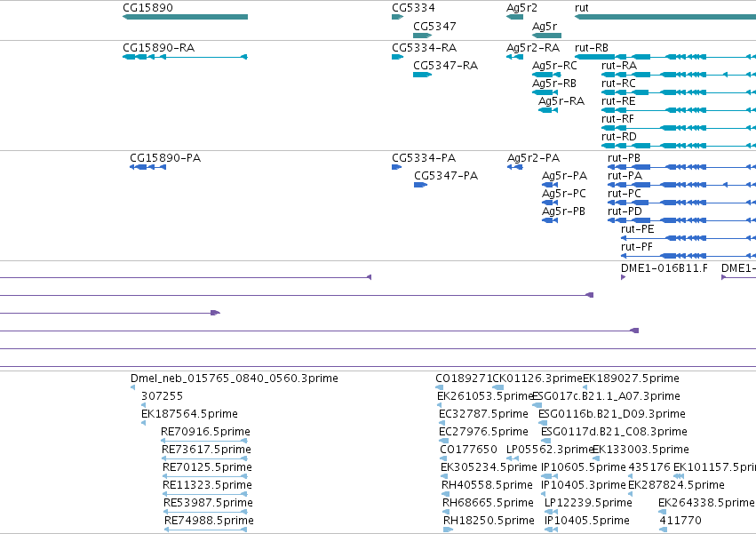This screenshot has height=534, width=756.
Task: Select EK187564.5prime EST
Action: pos(143,423)
